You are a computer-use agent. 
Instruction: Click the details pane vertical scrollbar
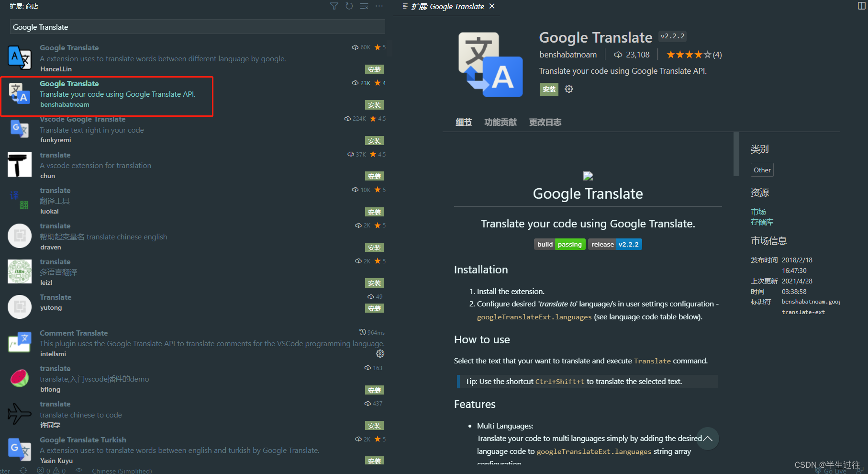(736, 154)
